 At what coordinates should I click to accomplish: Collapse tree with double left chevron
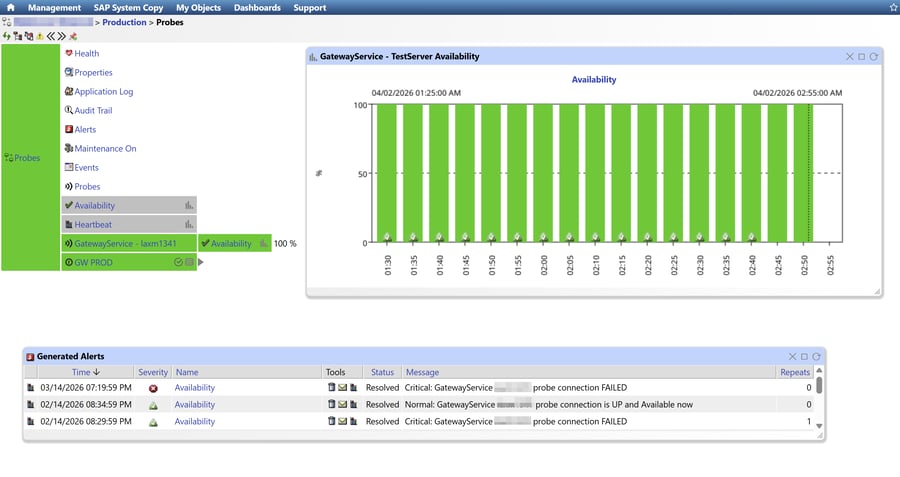pyautogui.click(x=50, y=36)
